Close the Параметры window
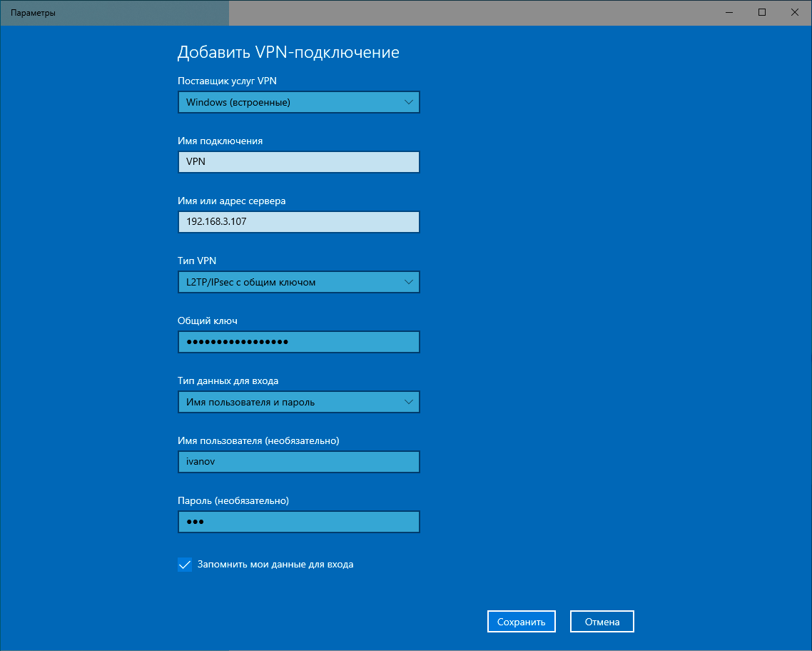Image resolution: width=812 pixels, height=651 pixels. (x=794, y=12)
